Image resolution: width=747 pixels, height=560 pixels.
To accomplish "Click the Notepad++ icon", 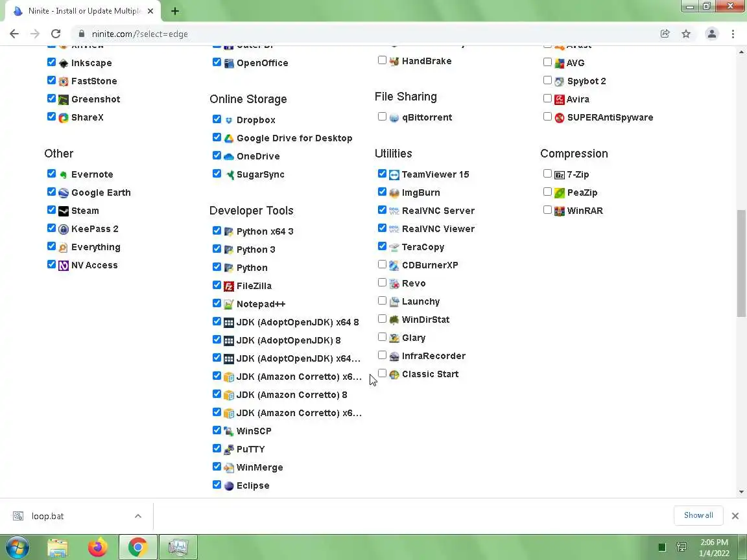I will (x=229, y=304).
